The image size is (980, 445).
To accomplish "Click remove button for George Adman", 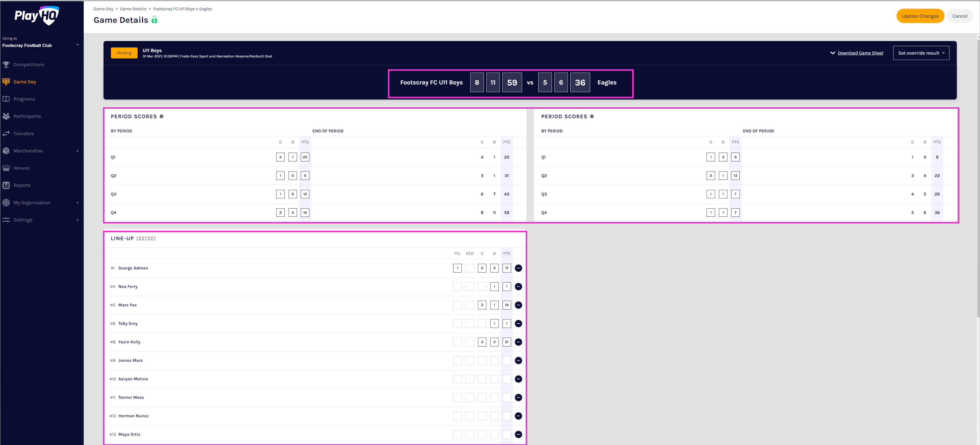I will (518, 267).
